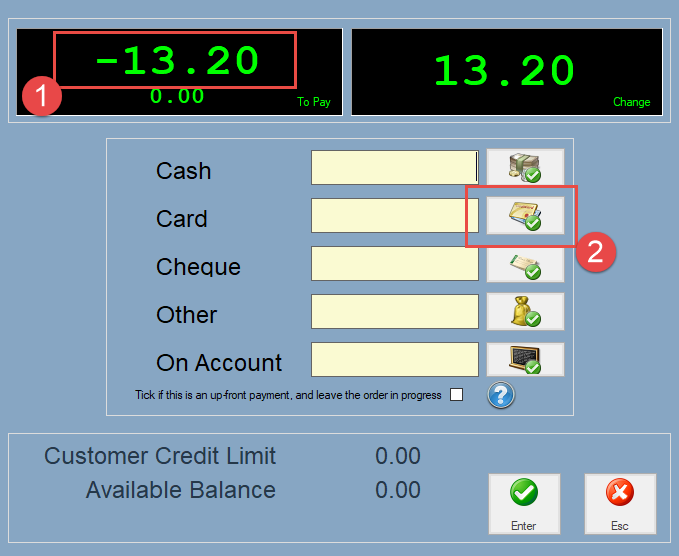Focus the On Account amount input field
Viewport: 679px width, 556px height.
tap(395, 360)
